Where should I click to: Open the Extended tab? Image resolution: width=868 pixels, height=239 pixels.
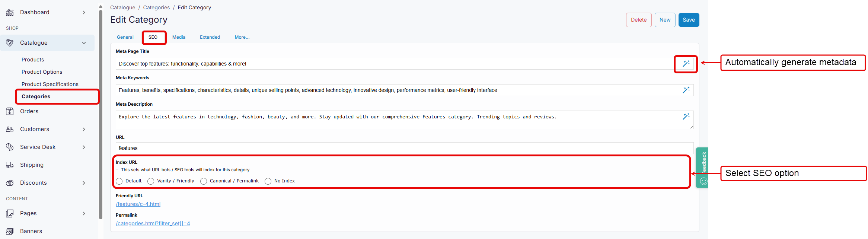(x=210, y=37)
